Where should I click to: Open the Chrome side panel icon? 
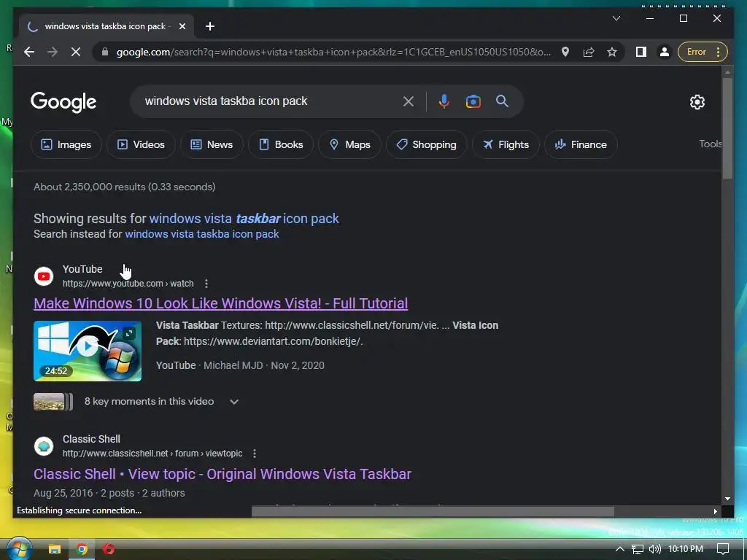pyautogui.click(x=641, y=52)
